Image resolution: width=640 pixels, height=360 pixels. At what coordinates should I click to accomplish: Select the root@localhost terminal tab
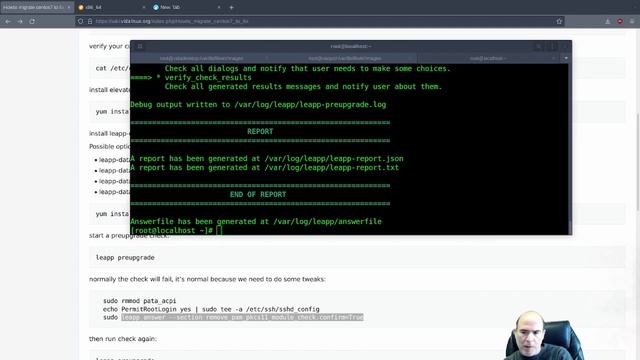488,58
